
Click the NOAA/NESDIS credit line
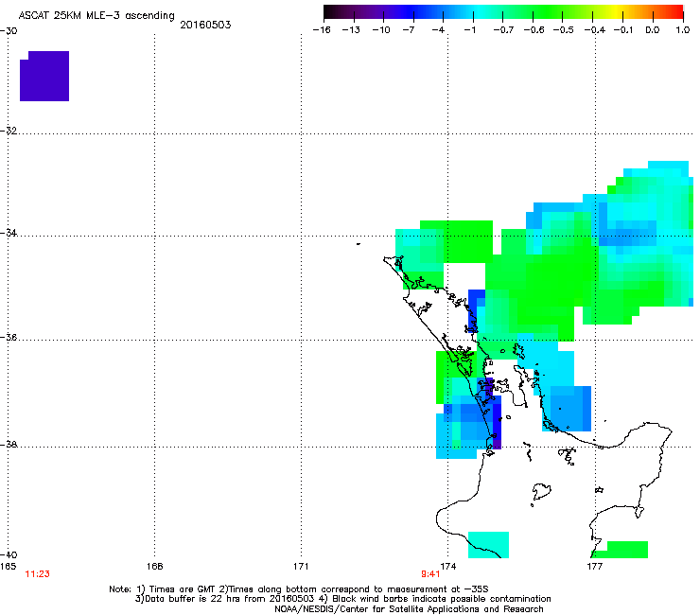409,609
